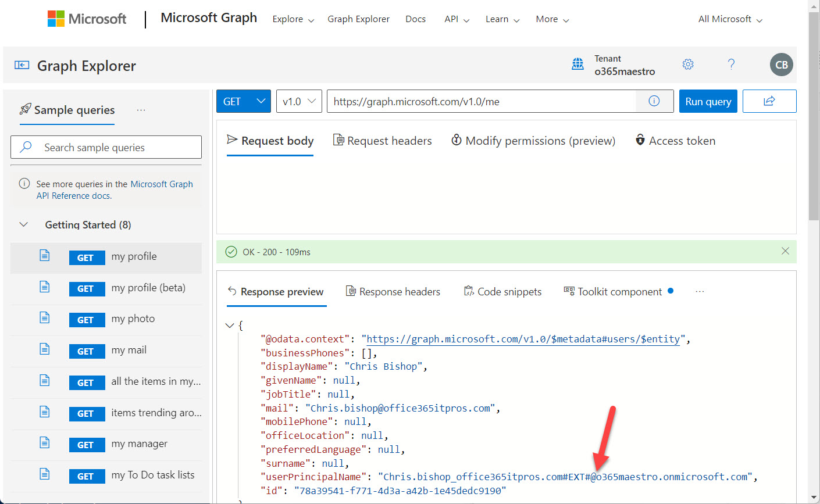This screenshot has height=504, width=820.
Task: Click the info icon in the docs notice
Action: pos(24,184)
